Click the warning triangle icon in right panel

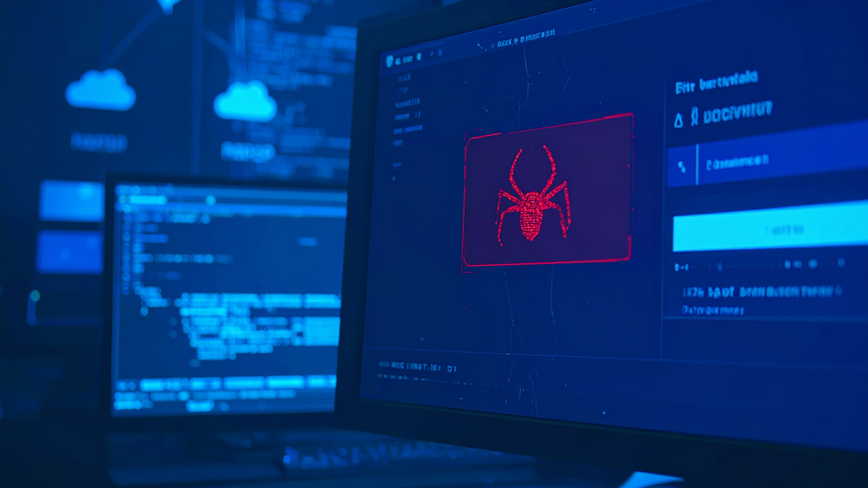pos(679,120)
